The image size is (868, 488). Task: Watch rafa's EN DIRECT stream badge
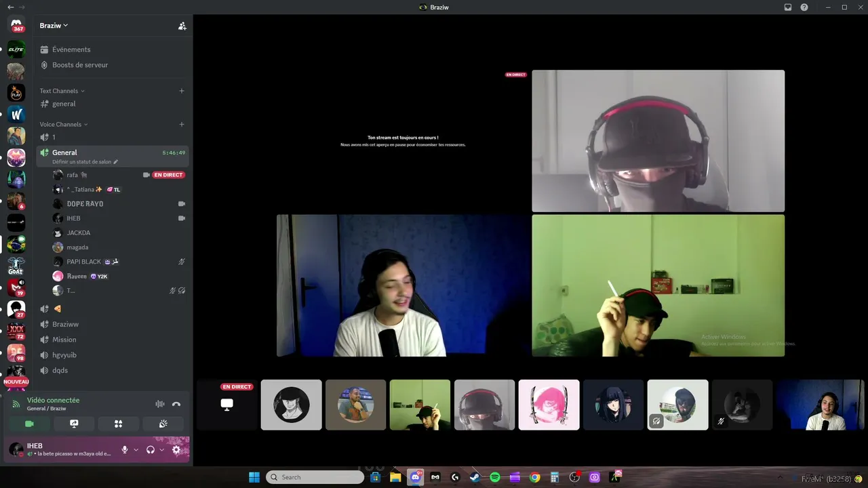coord(168,175)
